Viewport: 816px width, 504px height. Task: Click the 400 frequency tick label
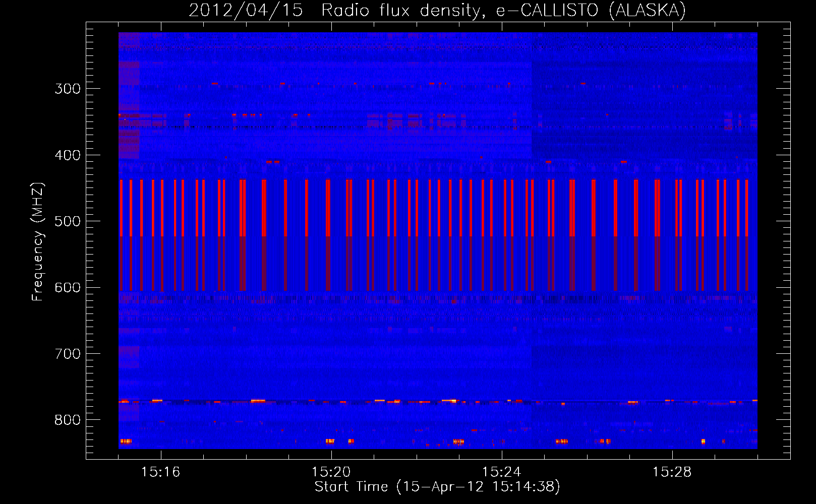[68, 155]
